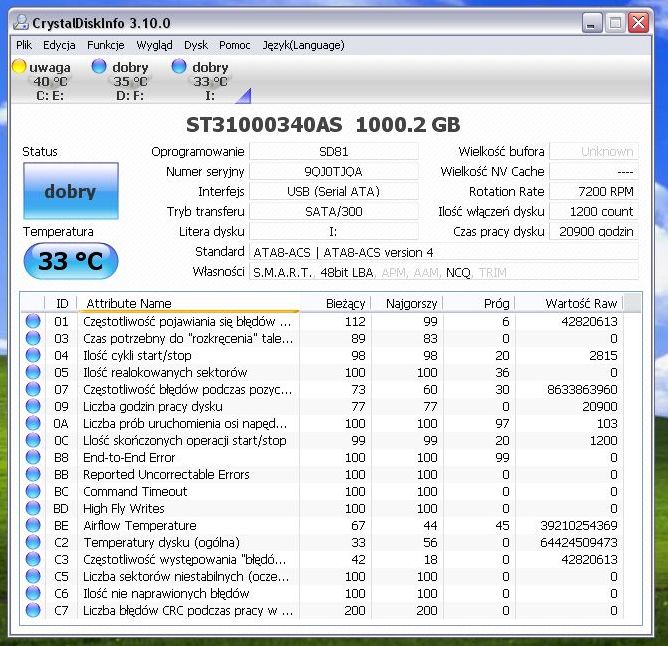The width and height of the screenshot is (668, 646).
Task: Click the blue status icon for attribute 0A
Action: pyautogui.click(x=33, y=424)
